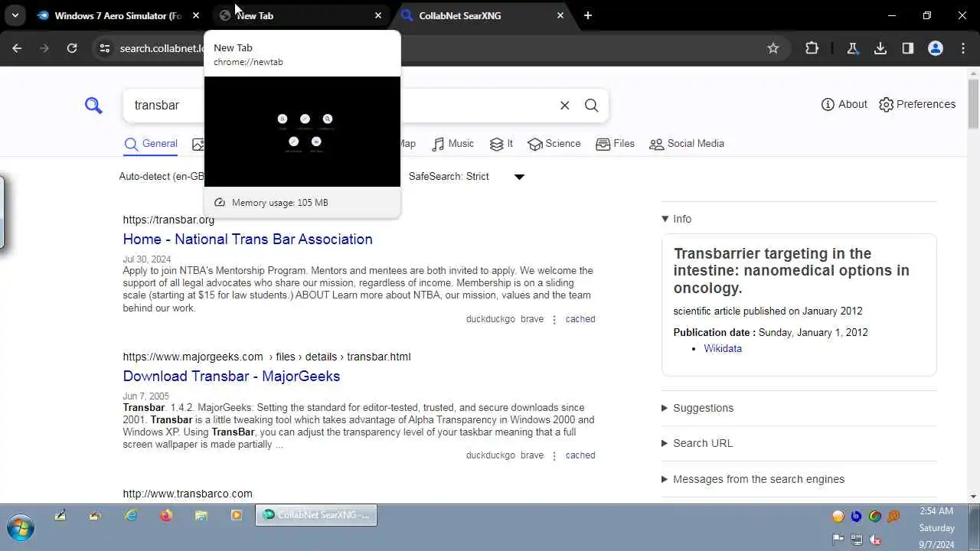Bookmark this page with star icon
The image size is (980, 551).
tap(773, 48)
